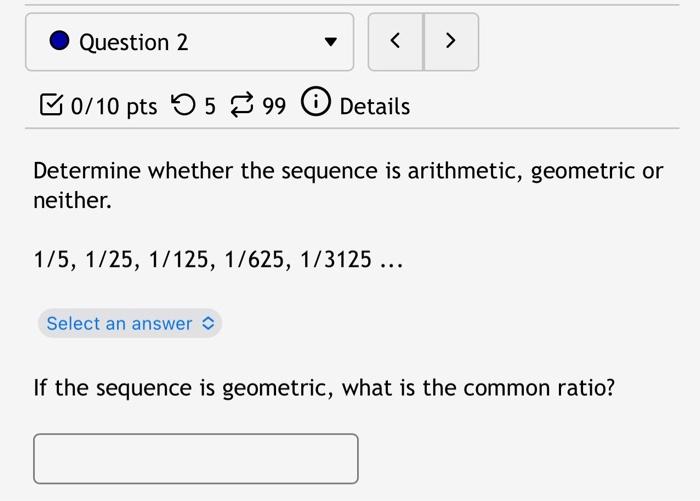The width and height of the screenshot is (700, 501).
Task: Click the Question 2 dropdown triangle arrow
Action: pos(330,43)
